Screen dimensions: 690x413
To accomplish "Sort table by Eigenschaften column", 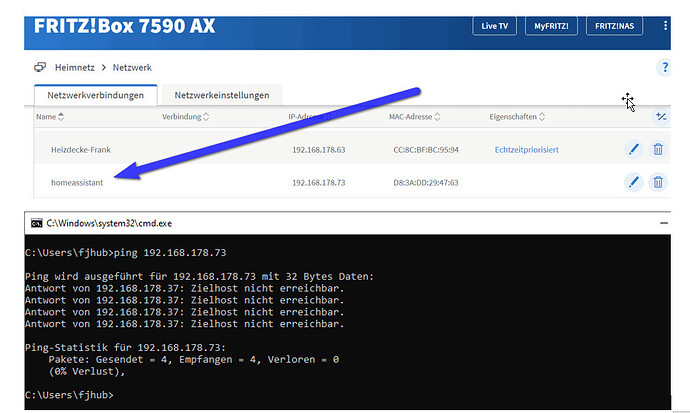I will [517, 117].
